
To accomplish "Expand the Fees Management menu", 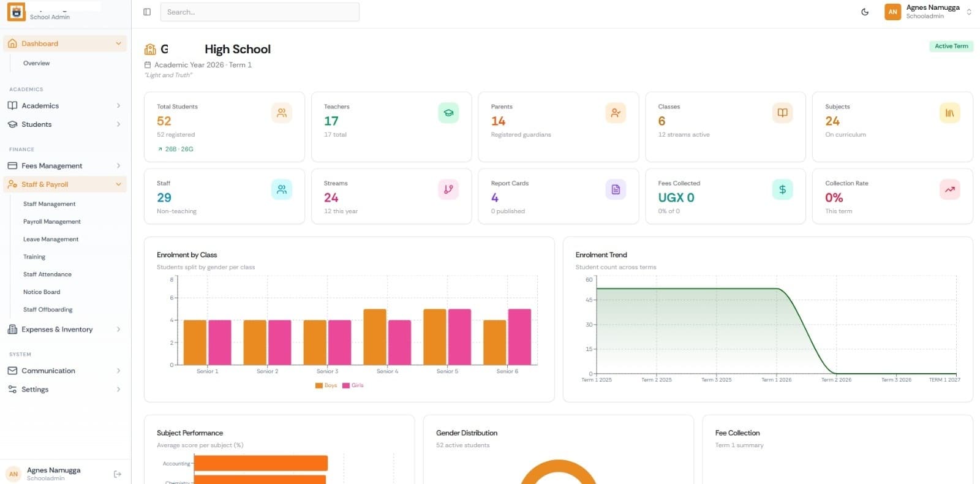I will point(64,165).
